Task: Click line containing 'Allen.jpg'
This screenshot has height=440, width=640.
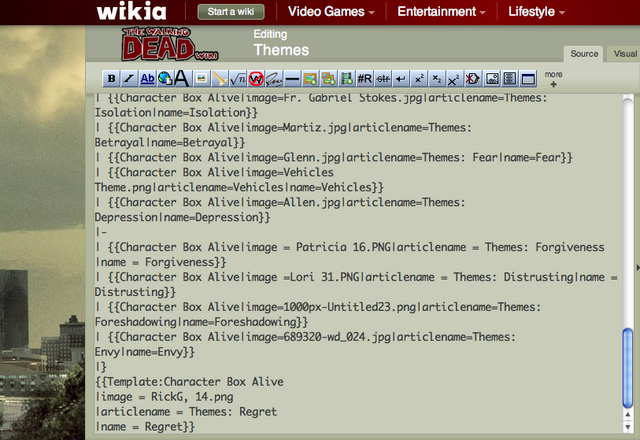Action: tap(280, 202)
